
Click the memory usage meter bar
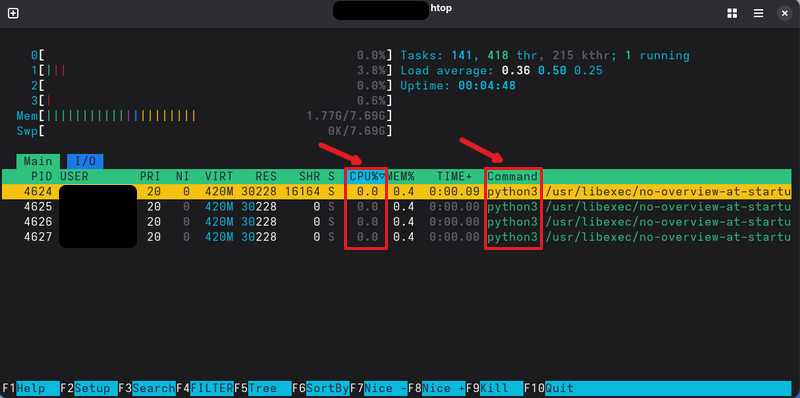pyautogui.click(x=204, y=116)
